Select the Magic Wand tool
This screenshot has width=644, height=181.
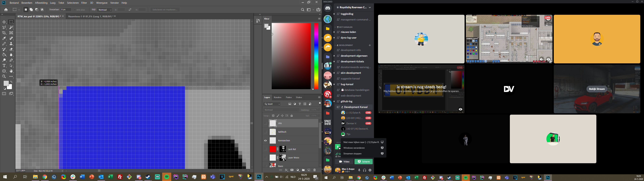click(x=11, y=27)
